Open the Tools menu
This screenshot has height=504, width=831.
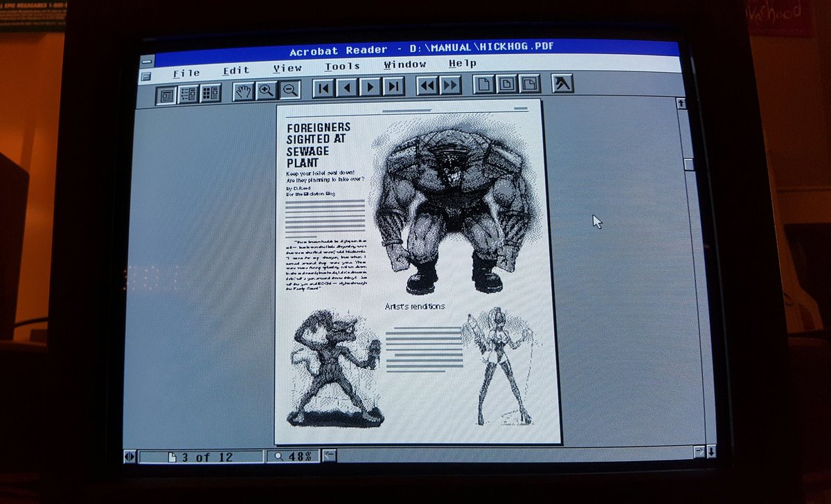click(x=342, y=66)
